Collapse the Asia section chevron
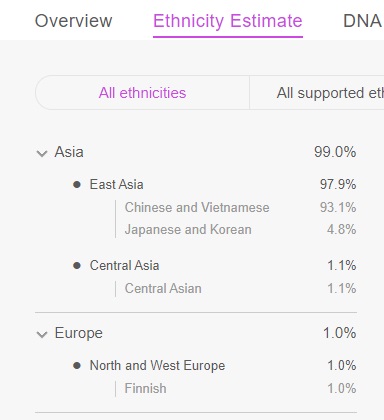The height and width of the screenshot is (420, 384). pos(42,153)
